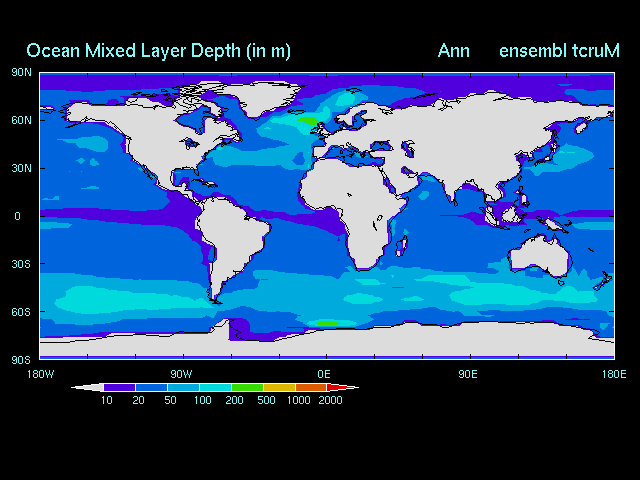Viewport: 640px width, 480px height.
Task: Click the 2000 value on the legend
Action: (329, 401)
